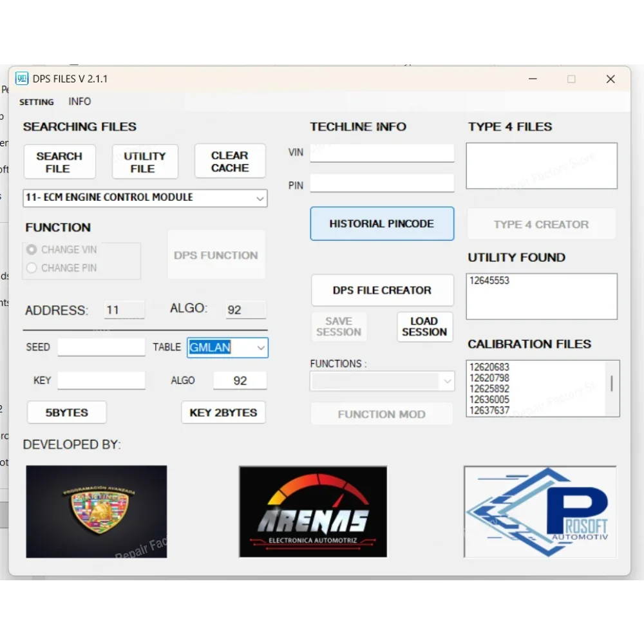Select calibration file 12637637

[x=489, y=410]
